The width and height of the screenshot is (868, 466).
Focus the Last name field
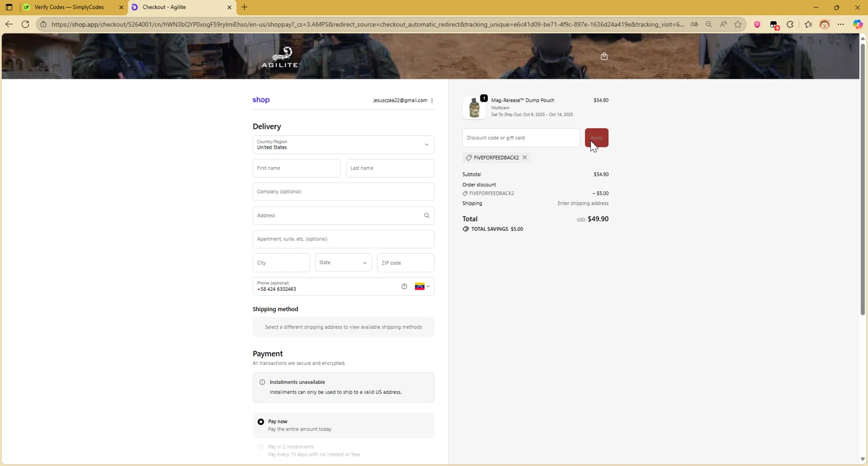[x=390, y=168]
